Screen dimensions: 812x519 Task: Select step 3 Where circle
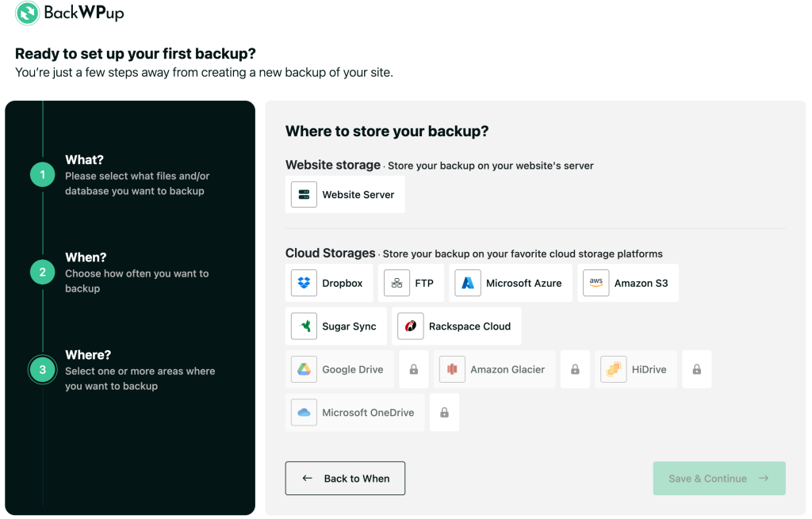pyautogui.click(x=43, y=369)
